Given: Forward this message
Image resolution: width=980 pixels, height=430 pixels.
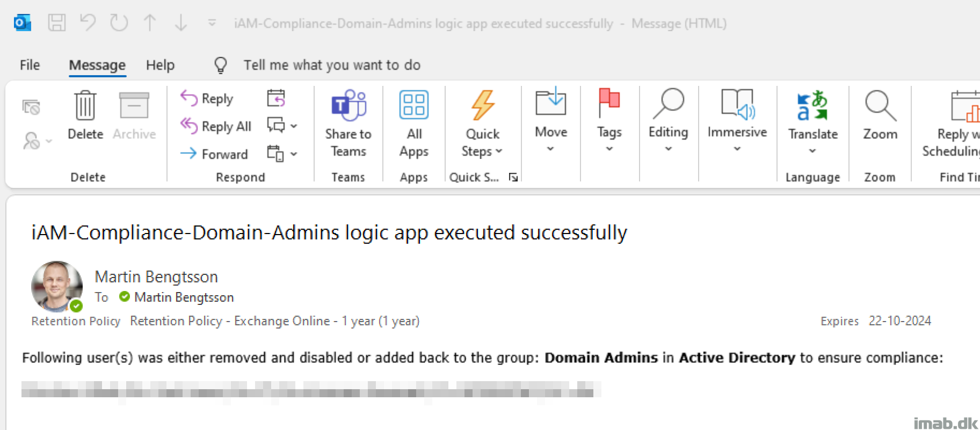Looking at the screenshot, I should 214,154.
